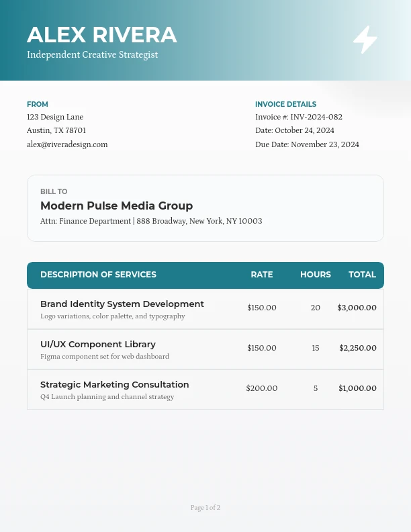This screenshot has width=411, height=532.
Task: Select the Modern Pulse Media Group name
Action: [x=116, y=206]
